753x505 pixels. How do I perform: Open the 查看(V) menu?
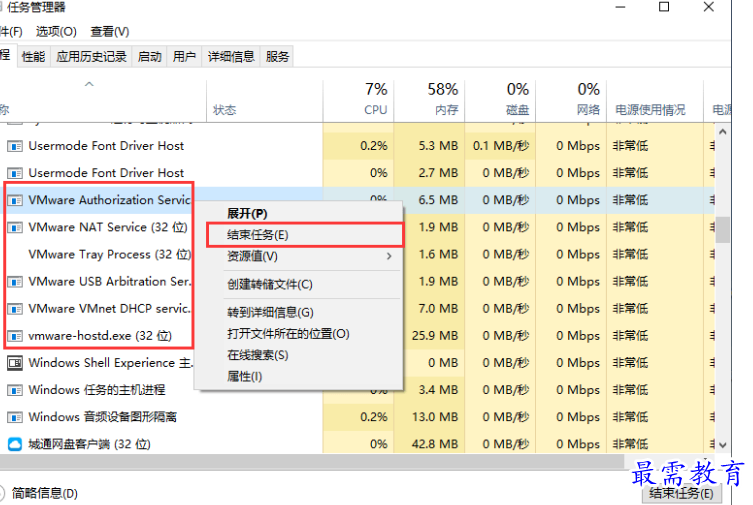[109, 32]
